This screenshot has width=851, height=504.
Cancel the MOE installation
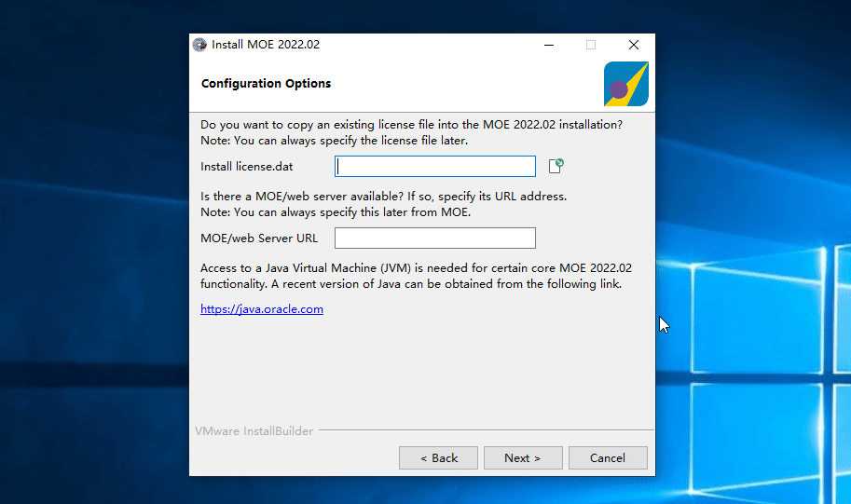[608, 458]
